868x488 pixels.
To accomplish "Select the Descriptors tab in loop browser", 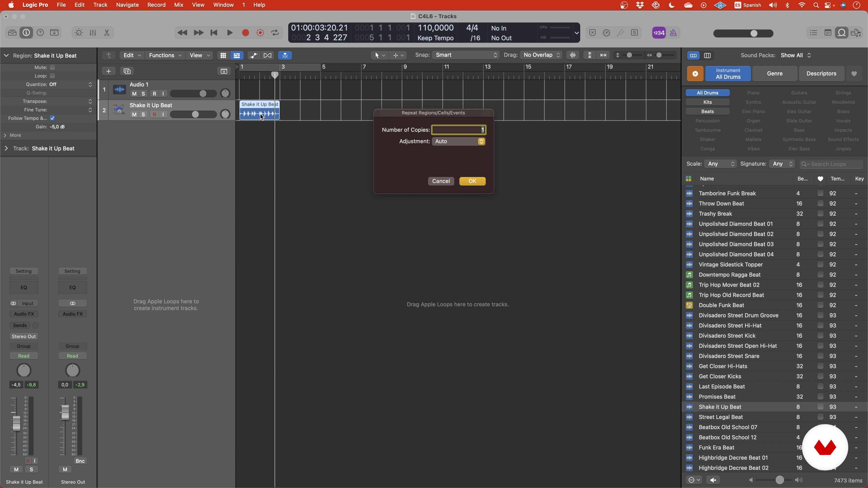I will [821, 73].
